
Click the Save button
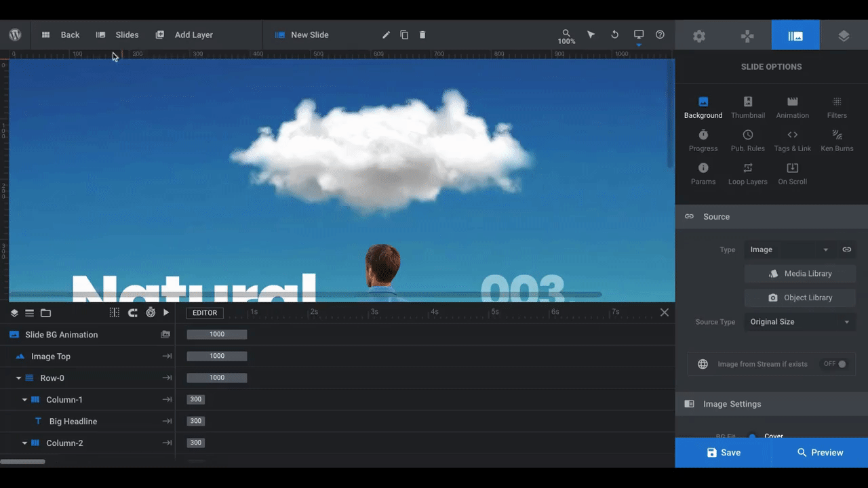point(724,453)
